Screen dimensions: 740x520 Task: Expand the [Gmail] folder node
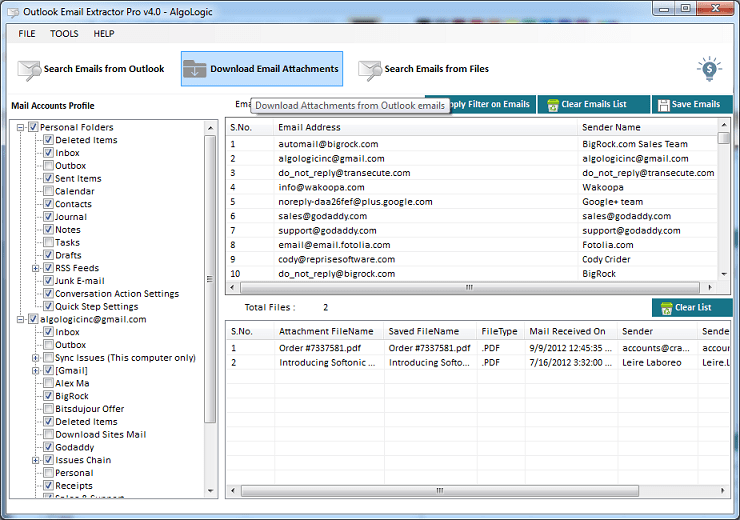pyautogui.click(x=35, y=370)
